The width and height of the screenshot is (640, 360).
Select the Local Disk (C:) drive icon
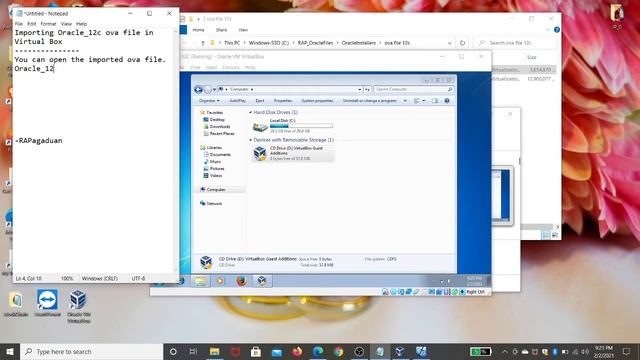[x=260, y=127]
